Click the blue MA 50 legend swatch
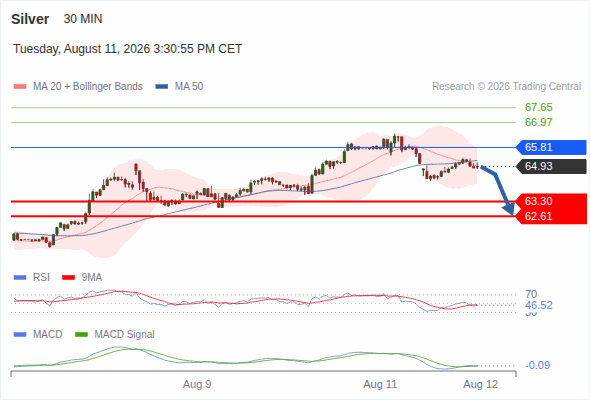 pyautogui.click(x=162, y=87)
